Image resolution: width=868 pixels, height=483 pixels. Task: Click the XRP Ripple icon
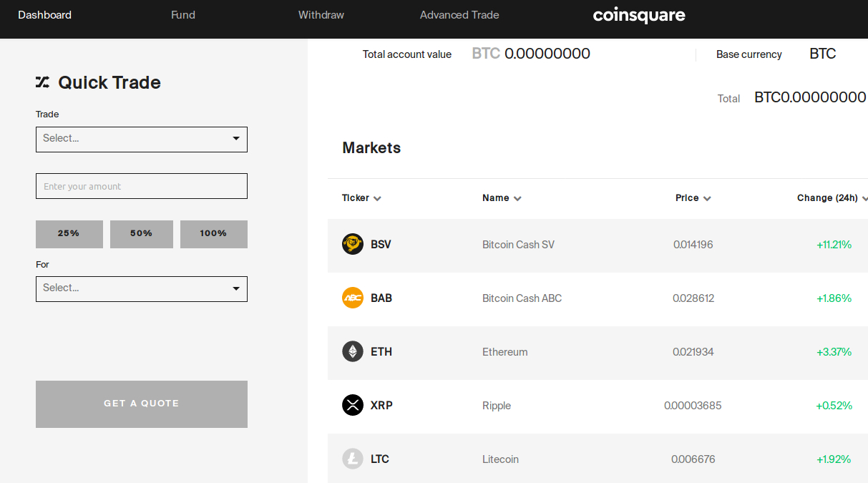tap(353, 405)
